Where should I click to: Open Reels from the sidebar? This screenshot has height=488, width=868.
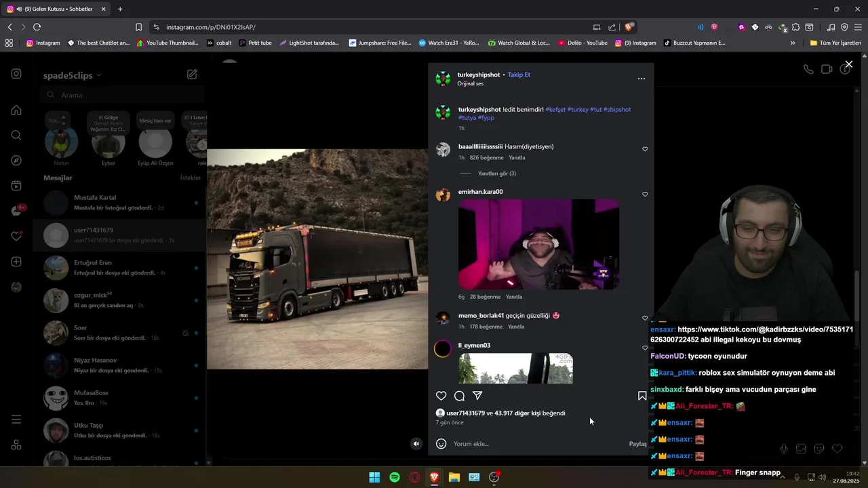point(16,186)
